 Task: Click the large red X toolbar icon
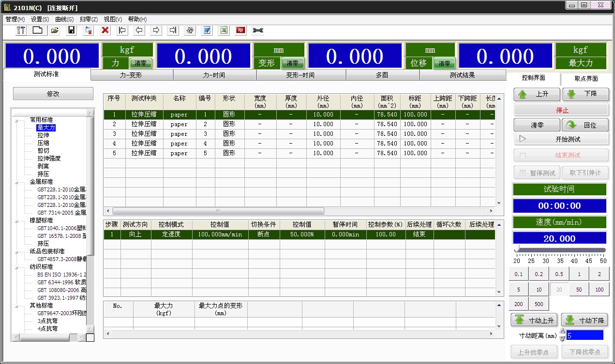coord(105,30)
